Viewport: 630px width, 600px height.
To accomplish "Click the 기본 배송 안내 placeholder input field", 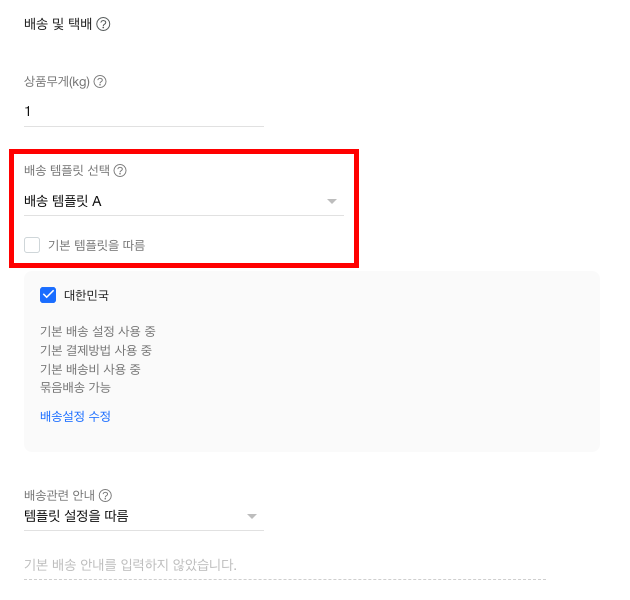I will point(284,565).
